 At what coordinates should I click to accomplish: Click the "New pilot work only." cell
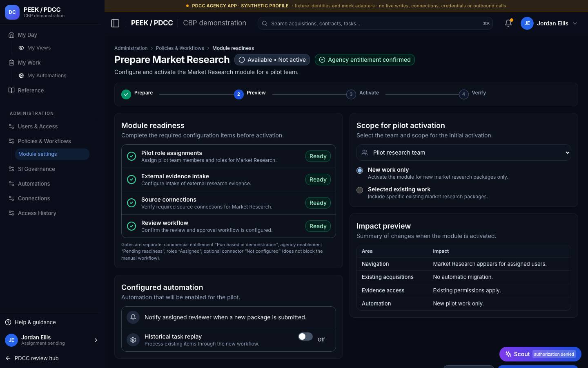458,303
